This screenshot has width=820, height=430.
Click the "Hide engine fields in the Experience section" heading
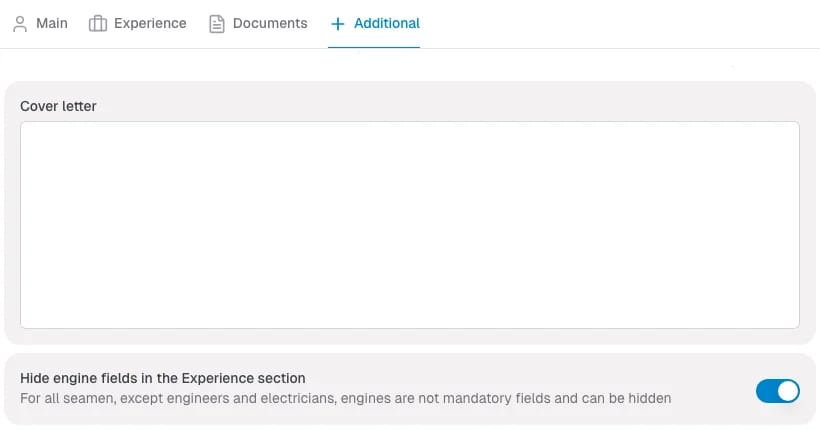[x=162, y=378]
